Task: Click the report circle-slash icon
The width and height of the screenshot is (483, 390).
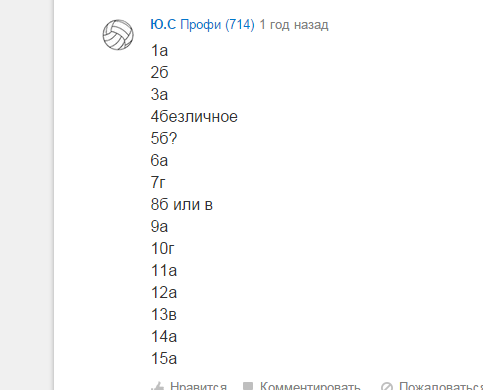Action: (x=387, y=387)
